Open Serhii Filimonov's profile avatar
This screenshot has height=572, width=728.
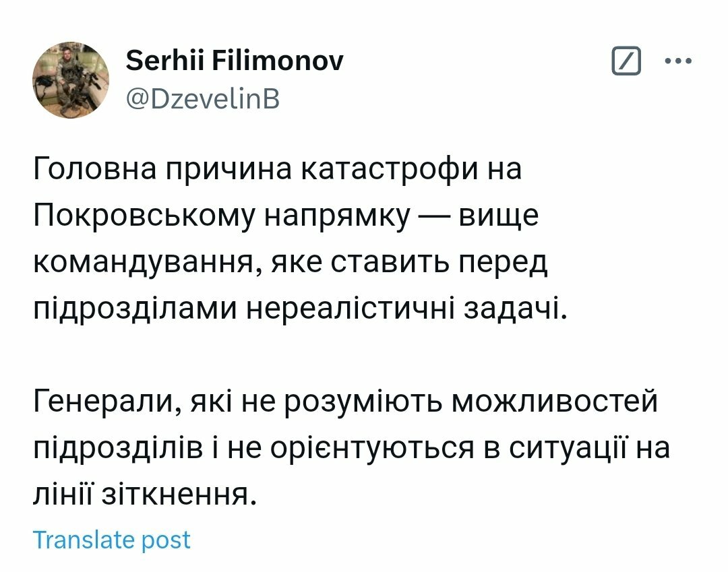click(x=71, y=80)
